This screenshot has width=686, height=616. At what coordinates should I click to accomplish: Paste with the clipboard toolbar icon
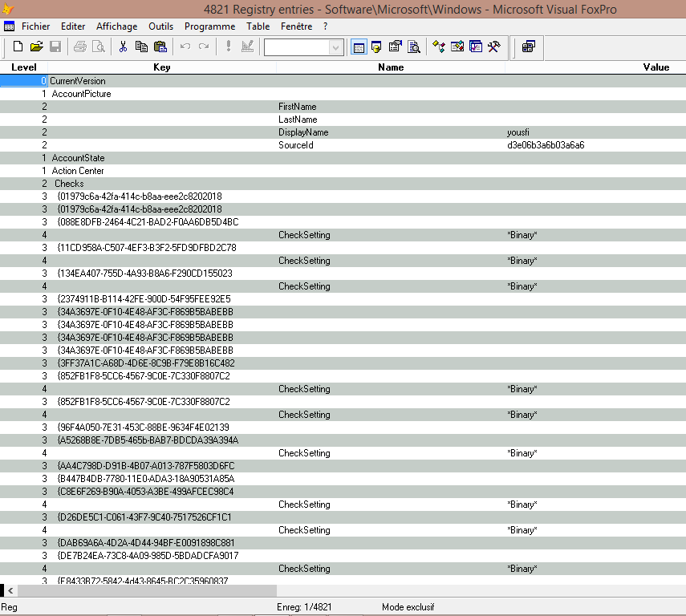161,47
